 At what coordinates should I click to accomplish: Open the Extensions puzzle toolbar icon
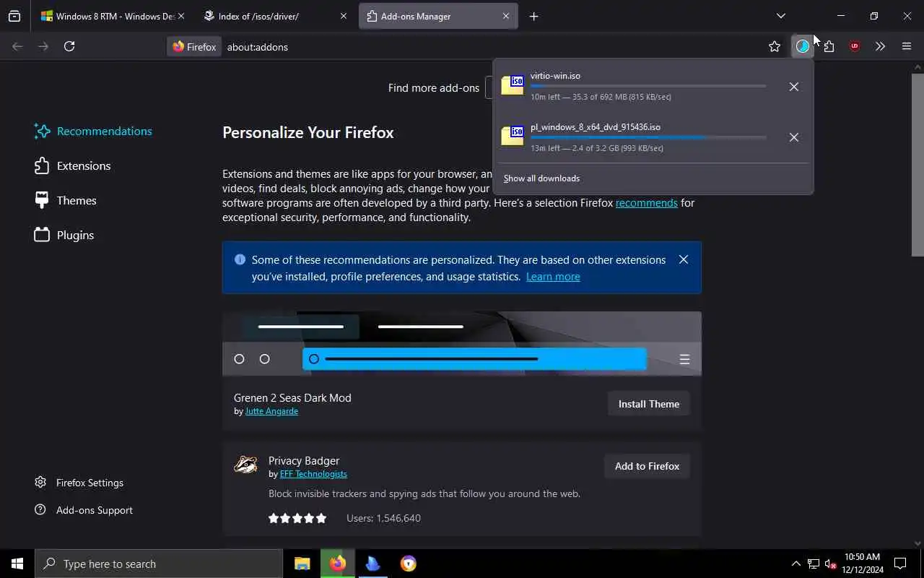click(829, 46)
